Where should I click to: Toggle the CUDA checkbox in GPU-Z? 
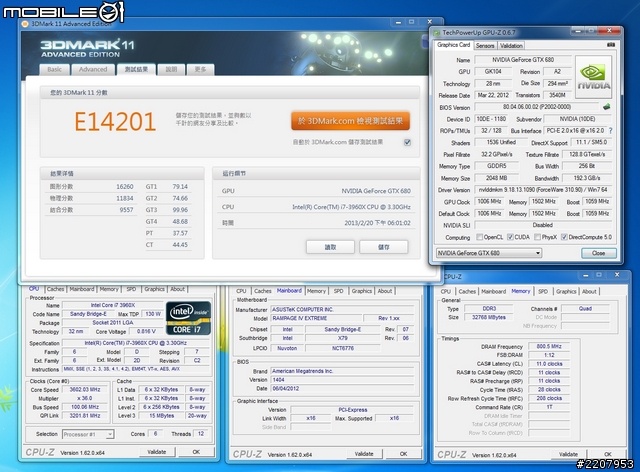coord(510,237)
